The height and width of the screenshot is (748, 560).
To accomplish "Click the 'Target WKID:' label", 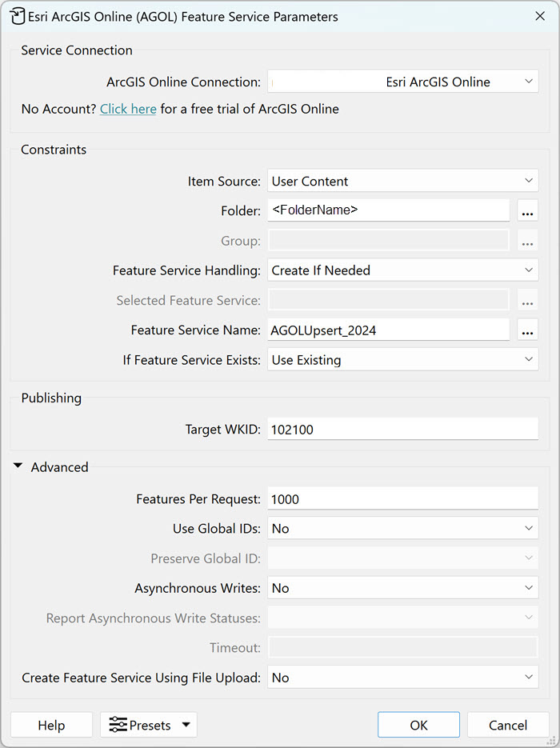I will tap(222, 430).
